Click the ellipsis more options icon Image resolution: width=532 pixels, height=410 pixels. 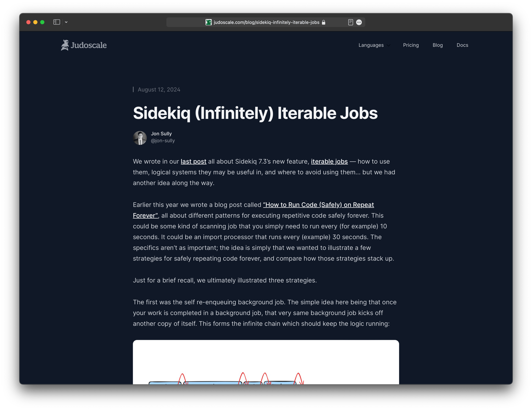359,22
